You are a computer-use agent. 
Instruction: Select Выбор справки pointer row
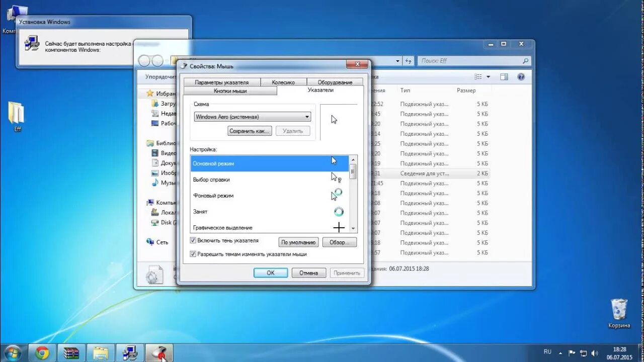point(270,179)
